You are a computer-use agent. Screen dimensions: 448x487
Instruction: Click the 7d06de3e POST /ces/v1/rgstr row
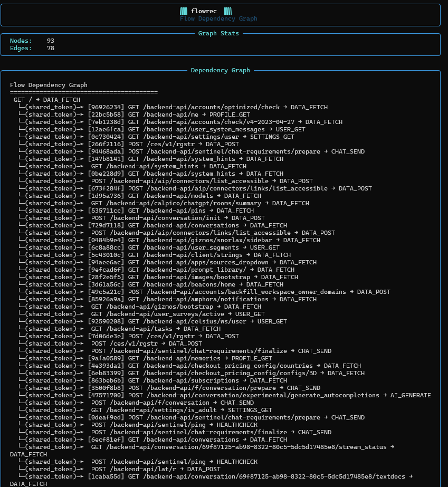click(x=129, y=337)
